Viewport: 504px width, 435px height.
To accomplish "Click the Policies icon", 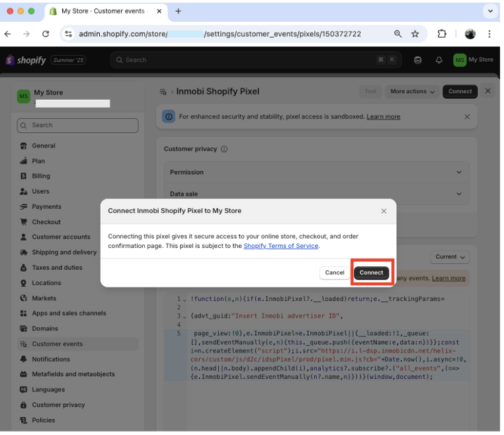I will 23,420.
